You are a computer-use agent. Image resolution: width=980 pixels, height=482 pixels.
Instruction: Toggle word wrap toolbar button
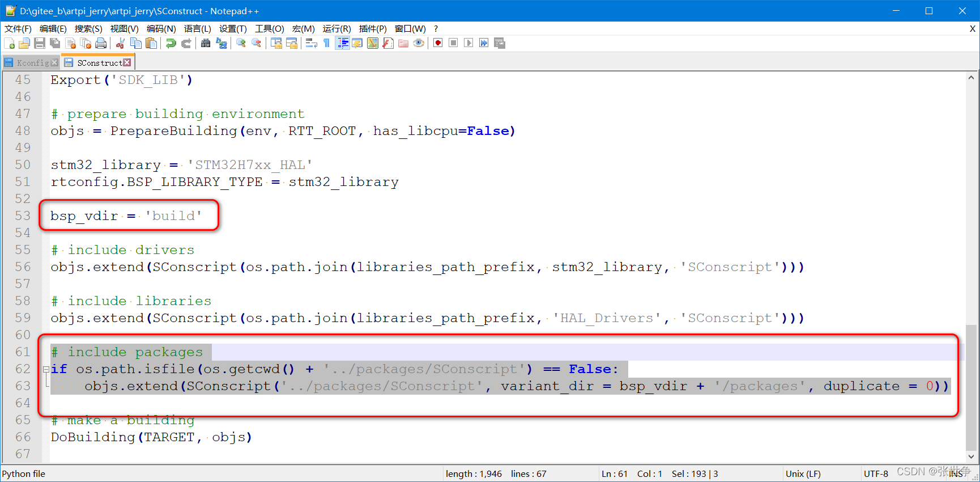tap(311, 43)
